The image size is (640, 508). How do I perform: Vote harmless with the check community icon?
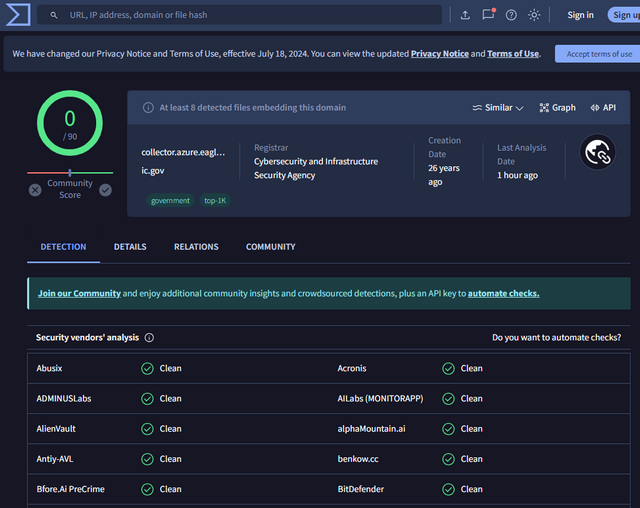[x=105, y=190]
